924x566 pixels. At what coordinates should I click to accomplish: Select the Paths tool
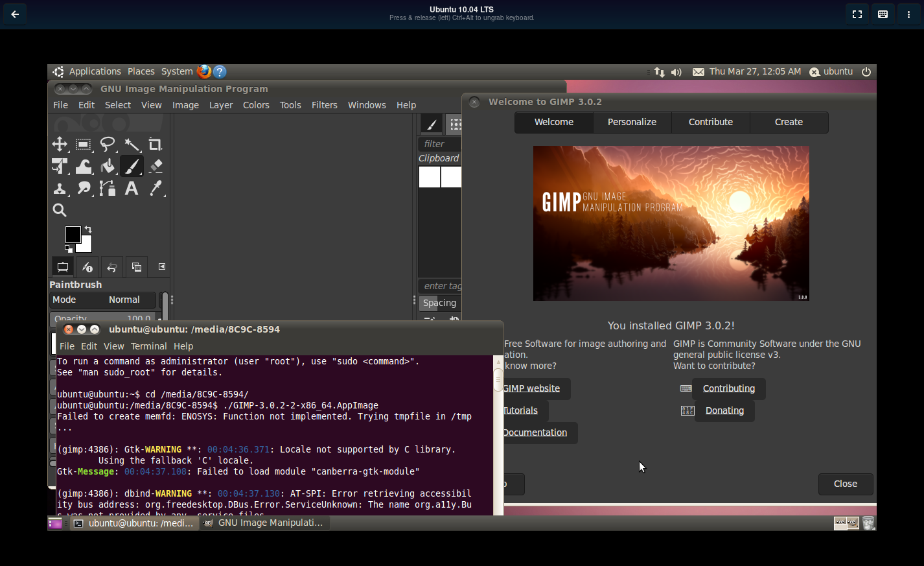coord(108,188)
